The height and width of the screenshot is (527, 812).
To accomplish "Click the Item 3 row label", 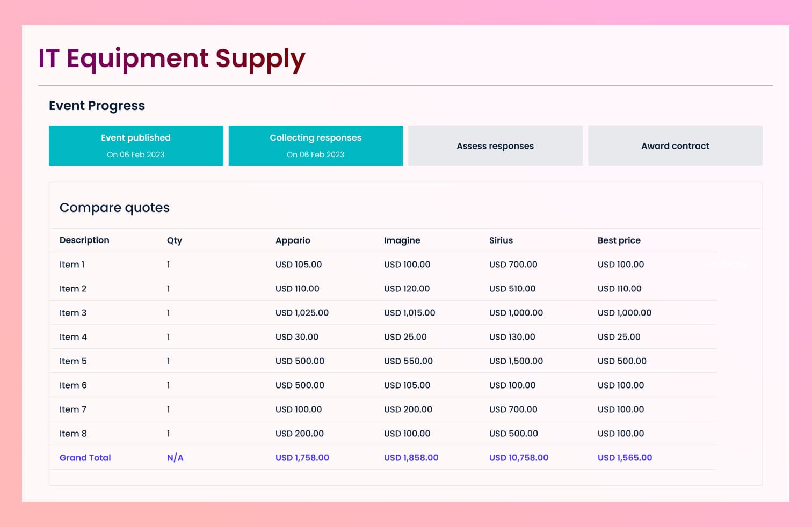I will pyautogui.click(x=73, y=313).
